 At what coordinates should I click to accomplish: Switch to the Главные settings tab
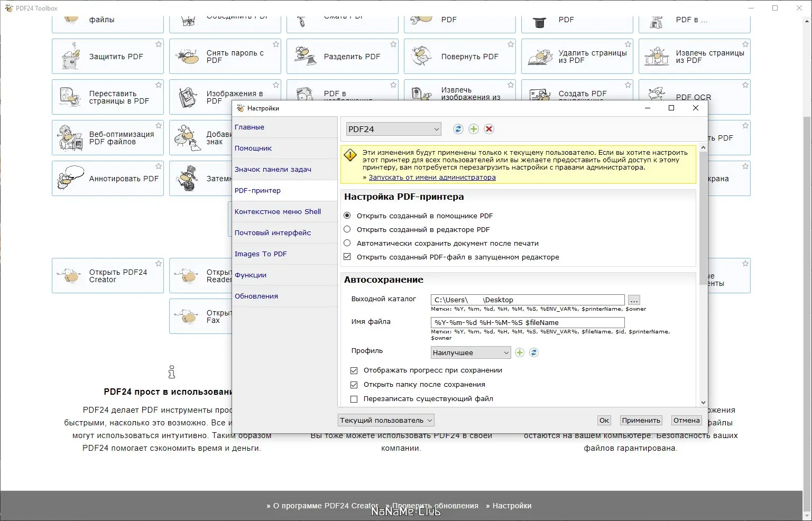point(285,127)
